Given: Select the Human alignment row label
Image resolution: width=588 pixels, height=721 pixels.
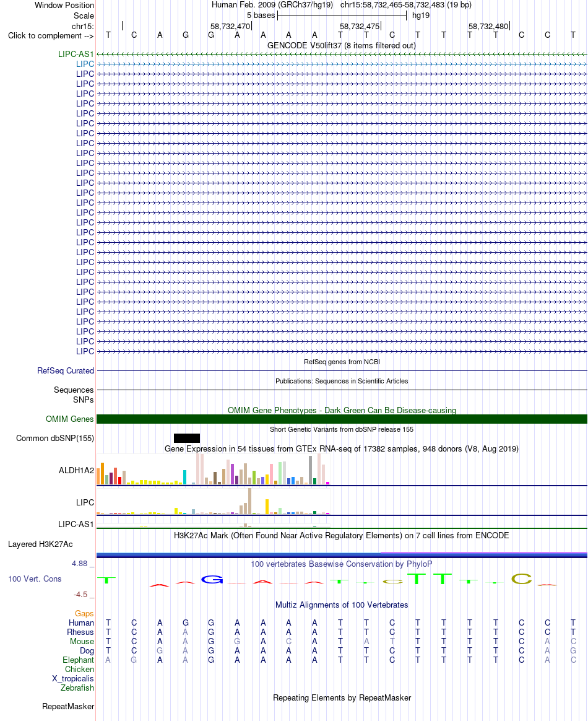Looking at the screenshot, I should [81, 623].
